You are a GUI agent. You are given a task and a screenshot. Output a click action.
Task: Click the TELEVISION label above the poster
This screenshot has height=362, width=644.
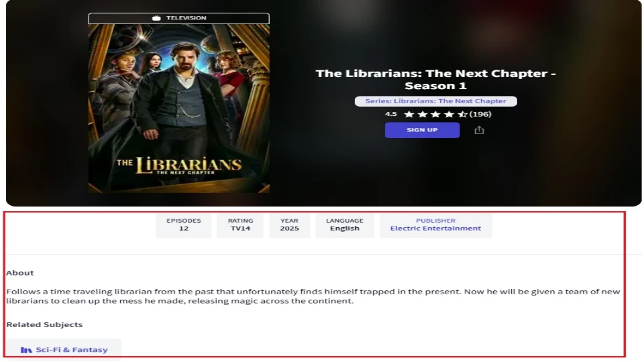click(x=186, y=18)
